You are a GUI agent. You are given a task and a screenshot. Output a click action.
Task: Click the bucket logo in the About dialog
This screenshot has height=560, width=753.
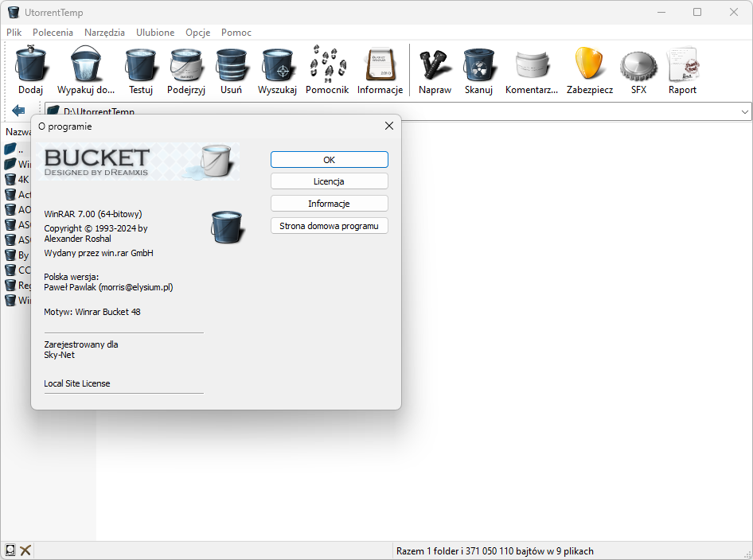[x=227, y=227]
